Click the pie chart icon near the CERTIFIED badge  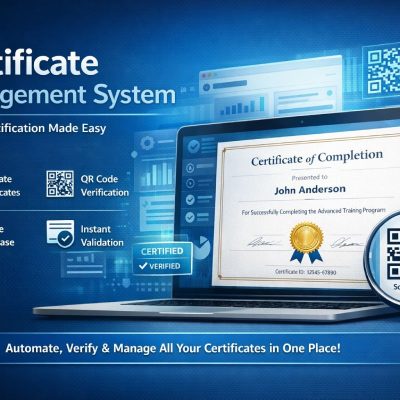point(201,247)
